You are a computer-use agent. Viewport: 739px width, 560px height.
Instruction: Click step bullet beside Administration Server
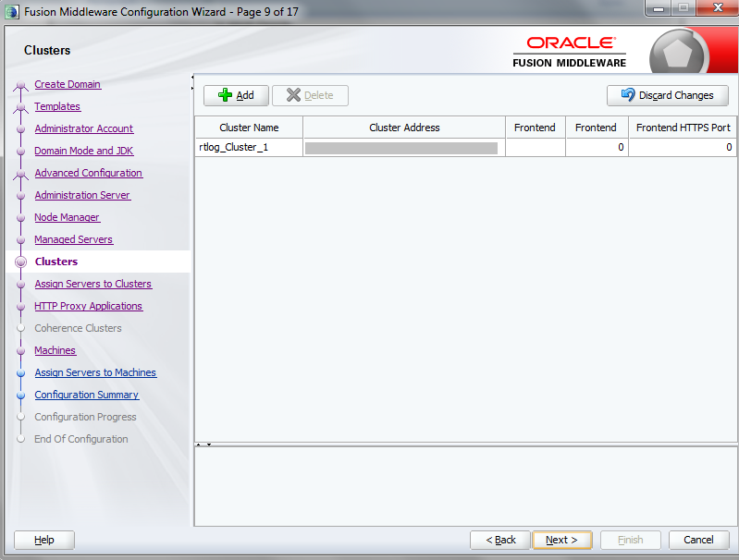pos(20,196)
